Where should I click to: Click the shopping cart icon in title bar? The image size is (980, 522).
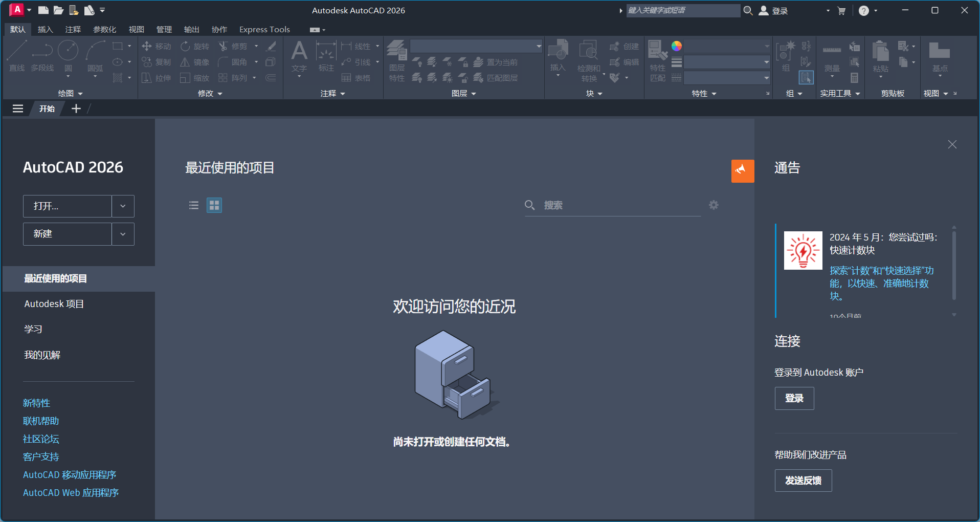click(x=841, y=11)
